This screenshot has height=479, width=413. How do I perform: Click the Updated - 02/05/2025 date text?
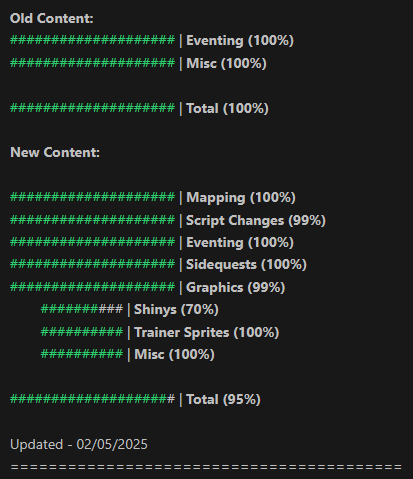coord(79,444)
